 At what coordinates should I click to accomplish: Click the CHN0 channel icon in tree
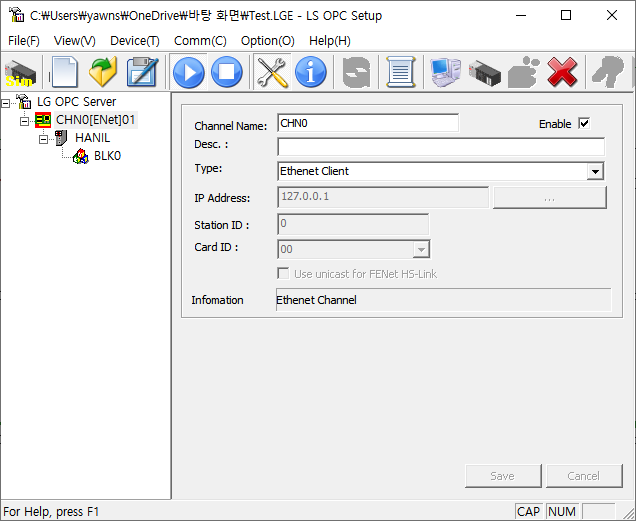pos(43,120)
